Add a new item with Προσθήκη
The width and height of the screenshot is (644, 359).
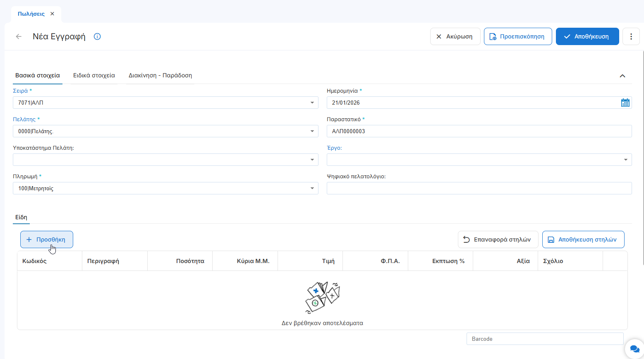[47, 239]
